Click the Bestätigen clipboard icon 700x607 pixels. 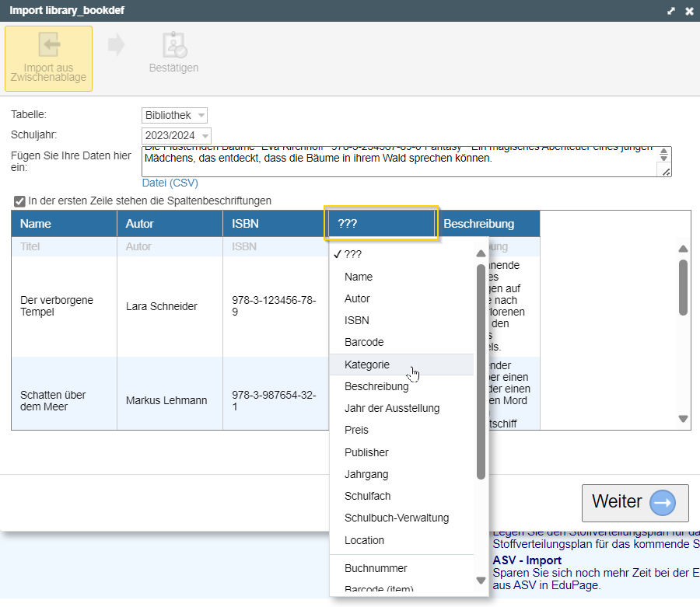[174, 44]
